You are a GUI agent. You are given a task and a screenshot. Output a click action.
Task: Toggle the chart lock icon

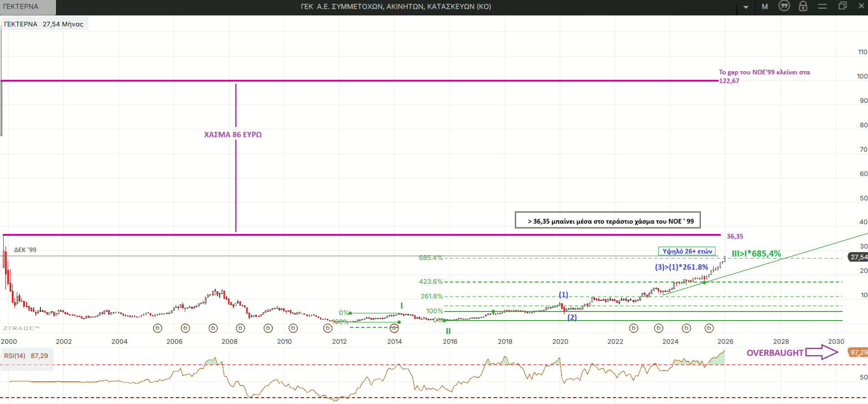tap(803, 6)
